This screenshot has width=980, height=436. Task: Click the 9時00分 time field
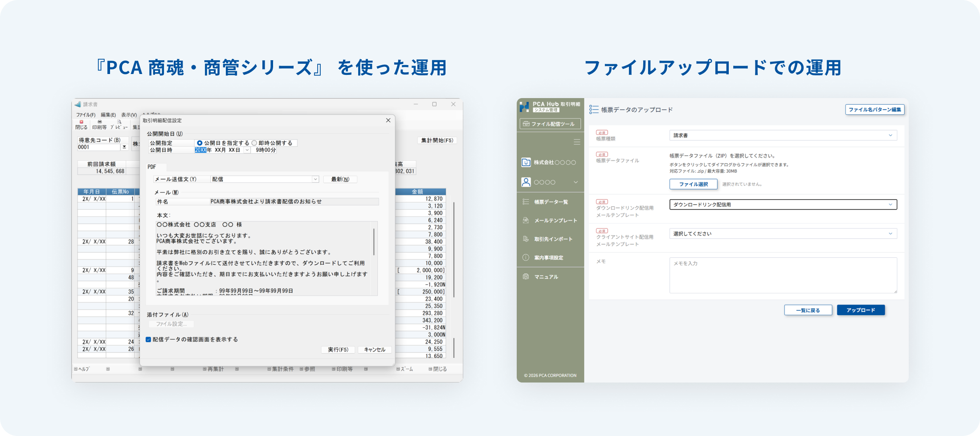265,150
